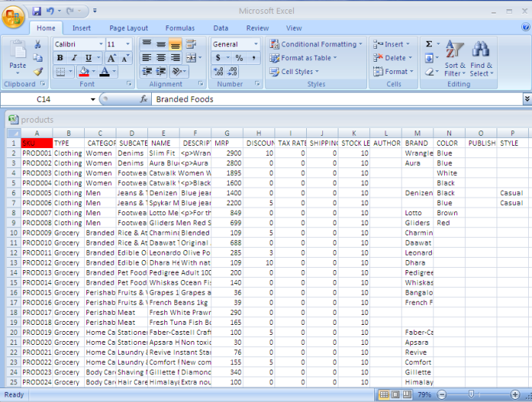Open the cell borders button
Image resolution: width=532 pixels, height=402 pixels.
point(60,72)
